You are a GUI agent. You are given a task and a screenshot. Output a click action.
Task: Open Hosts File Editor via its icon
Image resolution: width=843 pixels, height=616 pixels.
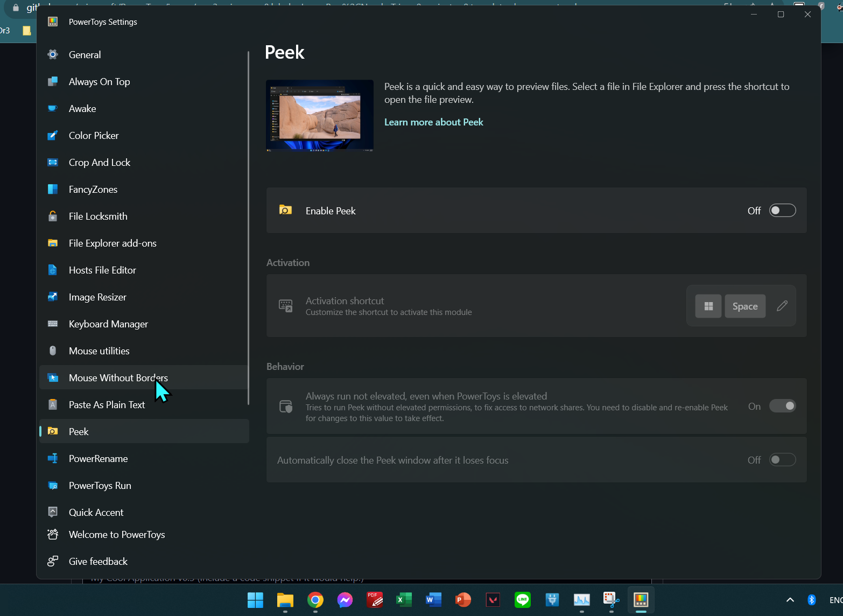click(52, 270)
